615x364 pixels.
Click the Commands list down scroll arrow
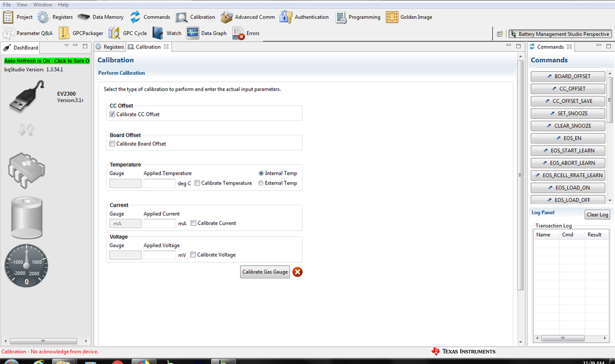(x=609, y=200)
